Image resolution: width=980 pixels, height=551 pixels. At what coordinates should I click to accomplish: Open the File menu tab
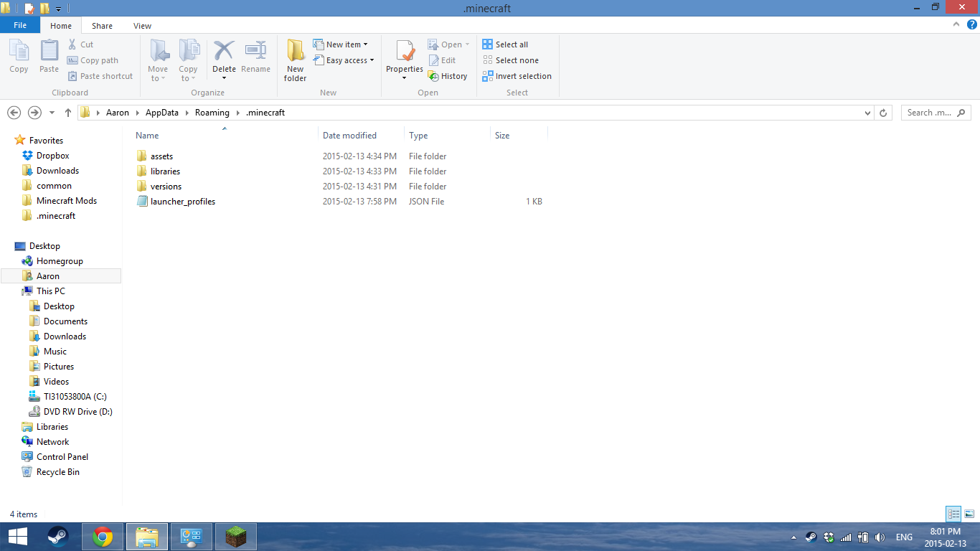tap(20, 25)
